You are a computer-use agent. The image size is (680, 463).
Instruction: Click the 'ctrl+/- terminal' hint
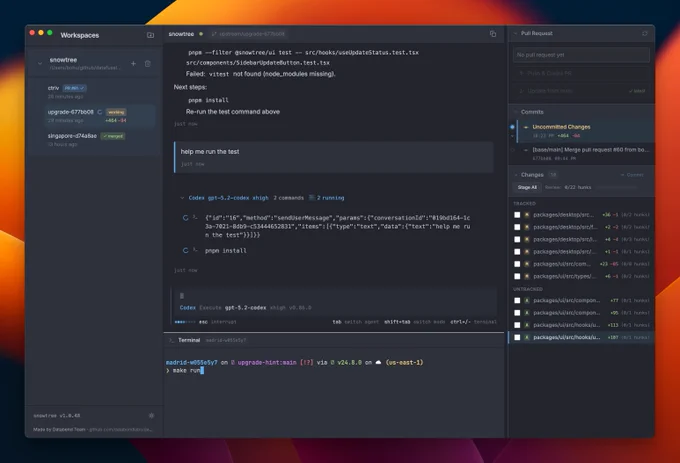click(x=473, y=322)
